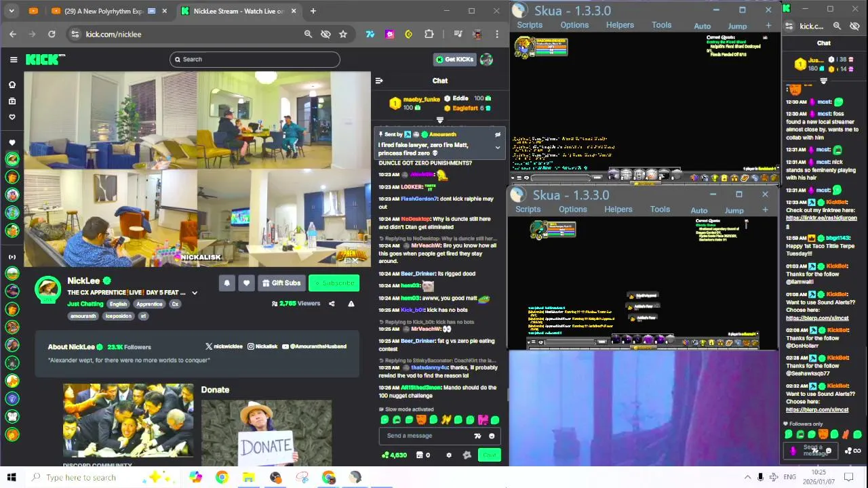This screenshot has height=488, width=868.
Task: Open the Kick sidebar hamburger menu
Action: 14,60
